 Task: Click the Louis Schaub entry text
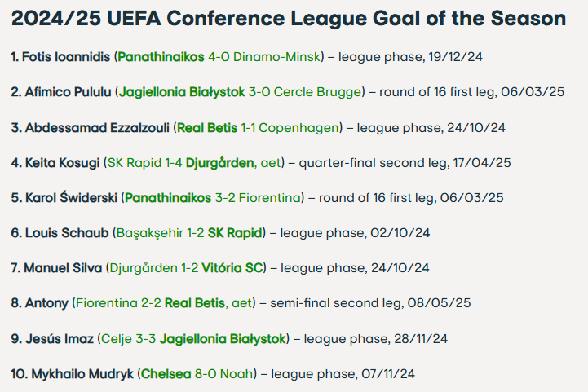pyautogui.click(x=67, y=233)
